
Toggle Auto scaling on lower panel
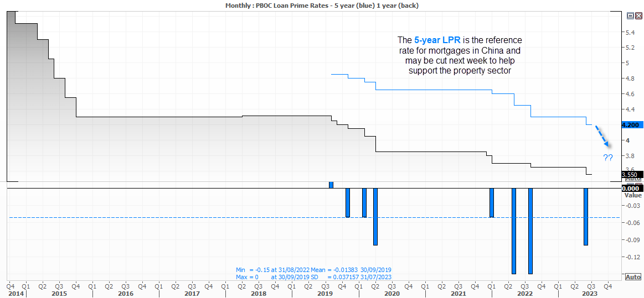pos(633,276)
